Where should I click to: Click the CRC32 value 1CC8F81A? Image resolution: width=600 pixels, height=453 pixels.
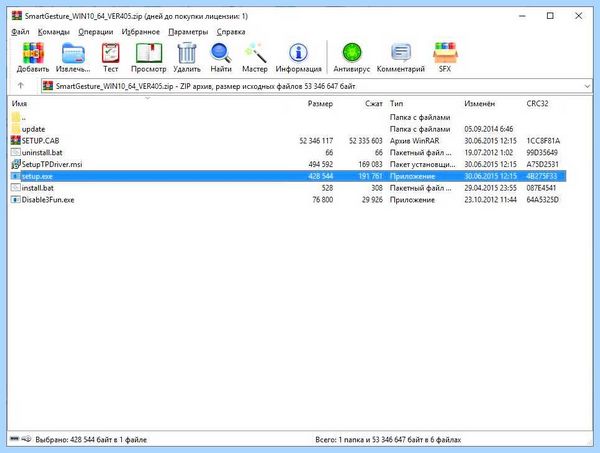tap(543, 140)
